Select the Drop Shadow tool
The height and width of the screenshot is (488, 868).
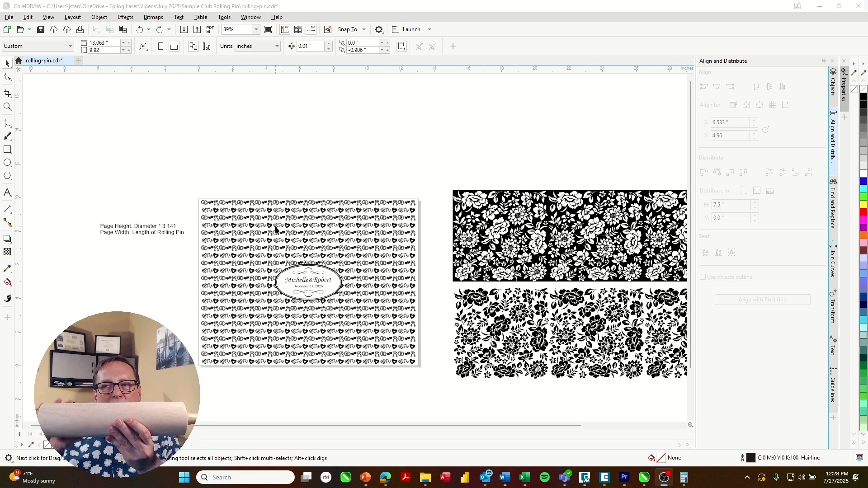click(7, 239)
